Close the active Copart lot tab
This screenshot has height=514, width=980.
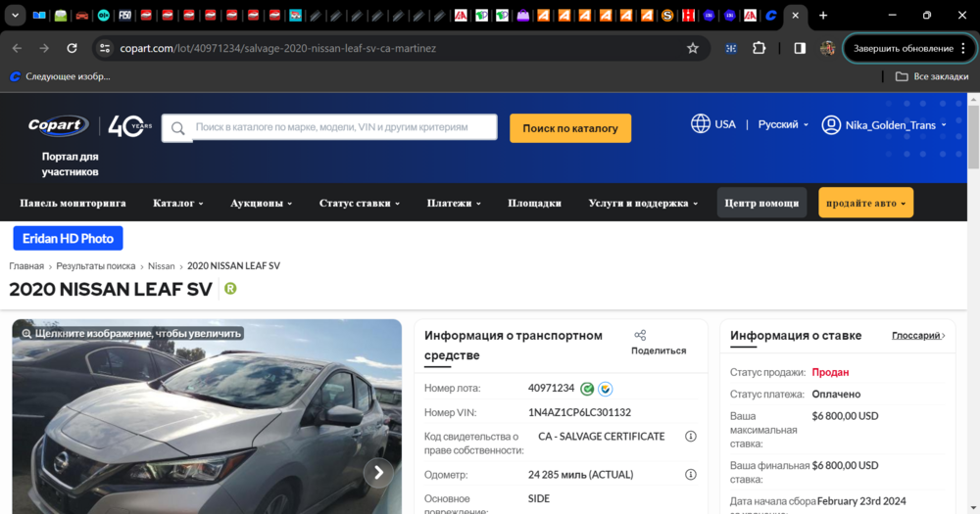coord(795,16)
